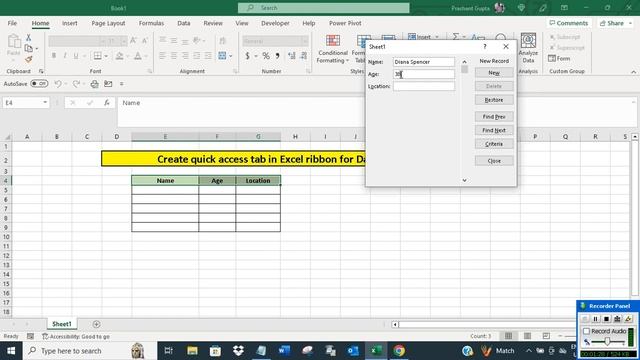Click the Form icon in Custom Group
The width and height of the screenshot is (640, 360).
pyautogui.click(x=559, y=59)
